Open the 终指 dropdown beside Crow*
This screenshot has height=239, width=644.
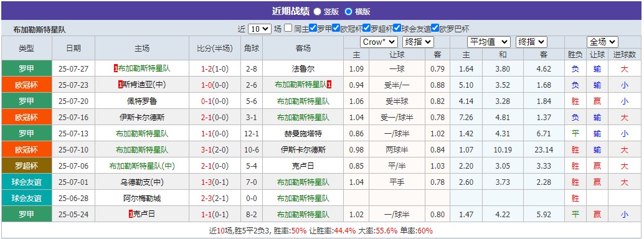pyautogui.click(x=418, y=42)
